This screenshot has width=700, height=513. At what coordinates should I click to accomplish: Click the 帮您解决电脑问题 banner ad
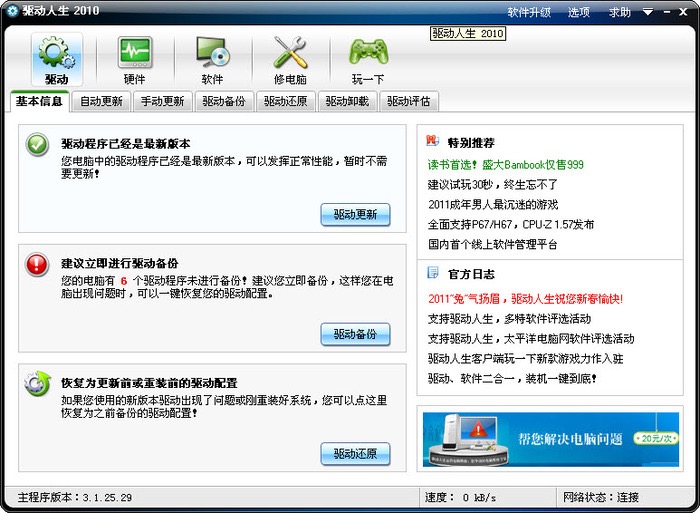(550, 439)
